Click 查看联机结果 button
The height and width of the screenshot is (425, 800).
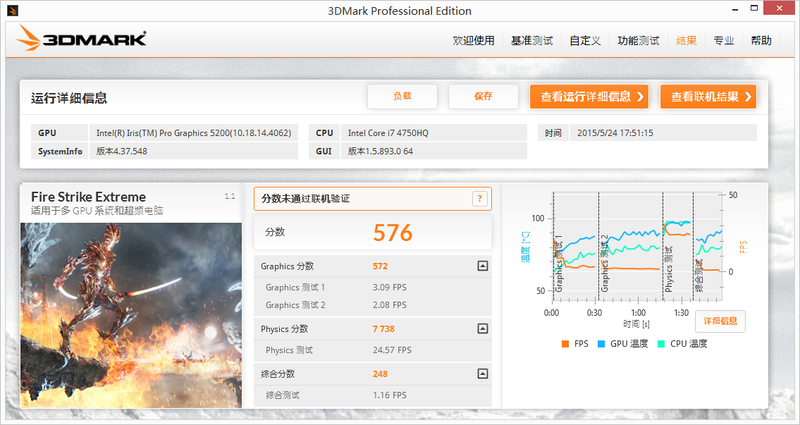pyautogui.click(x=708, y=96)
